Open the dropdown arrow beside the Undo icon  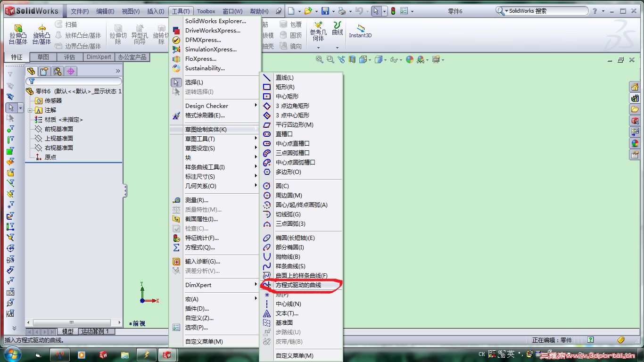(x=367, y=11)
